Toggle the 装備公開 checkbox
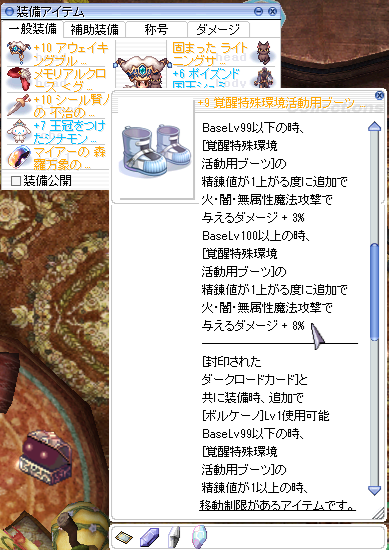Viewport: 389px width, 550px height. pyautogui.click(x=16, y=181)
